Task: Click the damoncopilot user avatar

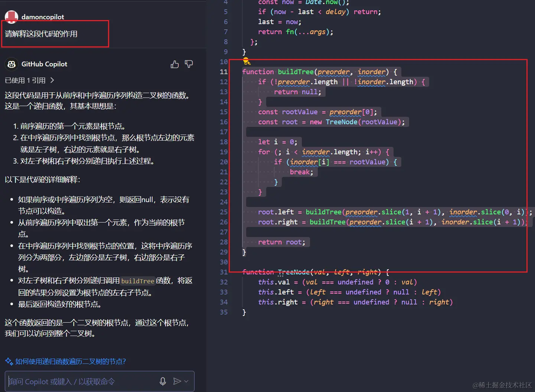Action: point(11,16)
